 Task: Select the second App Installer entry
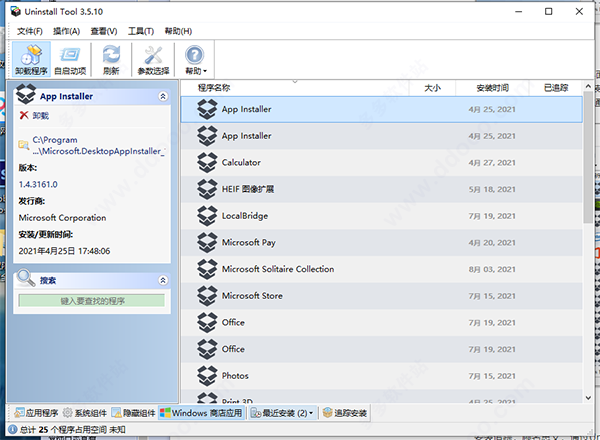point(382,136)
